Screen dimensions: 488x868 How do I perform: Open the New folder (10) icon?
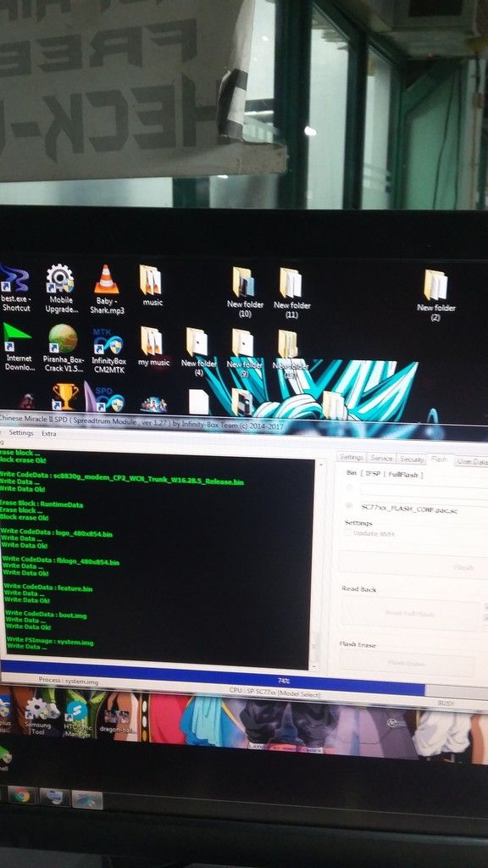coord(245,292)
